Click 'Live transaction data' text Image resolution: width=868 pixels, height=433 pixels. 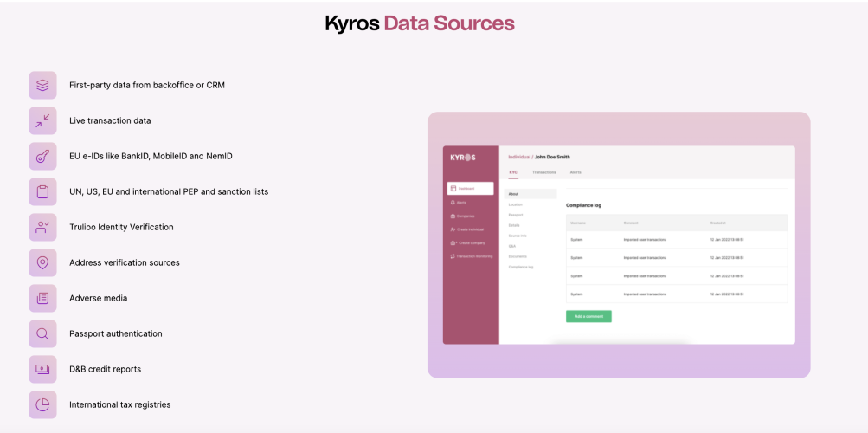click(110, 120)
